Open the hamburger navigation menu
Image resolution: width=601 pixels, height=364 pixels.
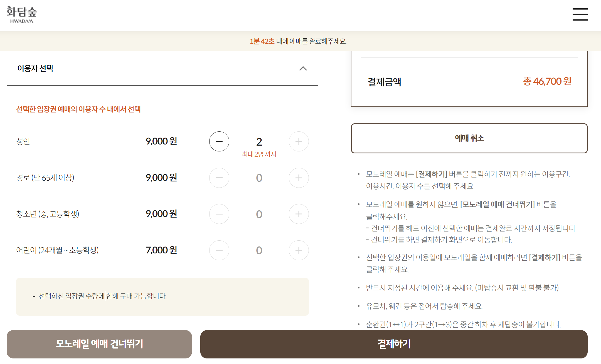[x=580, y=15]
